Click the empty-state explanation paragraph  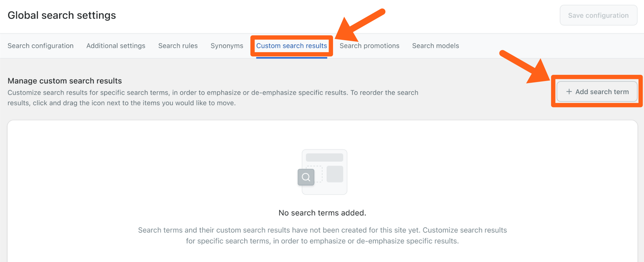click(x=322, y=236)
